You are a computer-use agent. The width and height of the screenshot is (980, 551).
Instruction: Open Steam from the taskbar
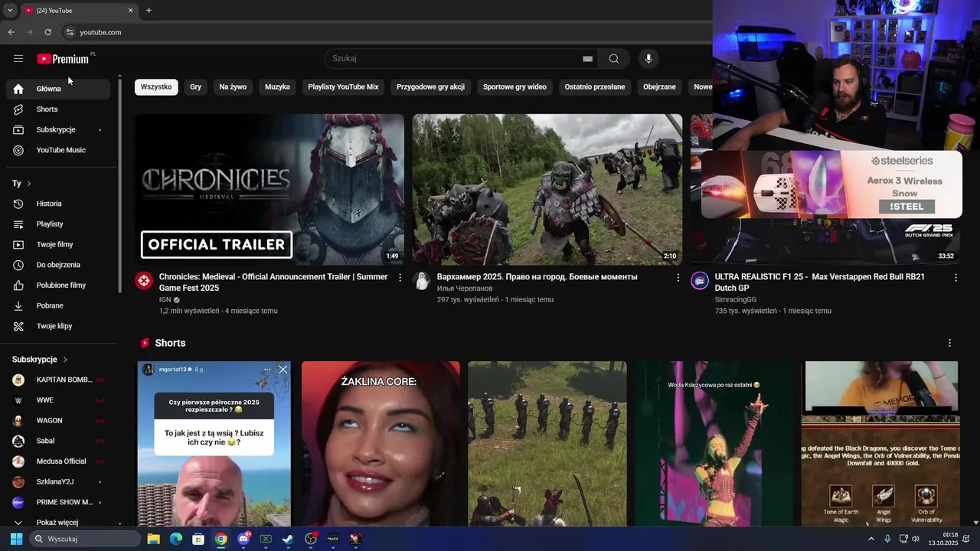288,539
